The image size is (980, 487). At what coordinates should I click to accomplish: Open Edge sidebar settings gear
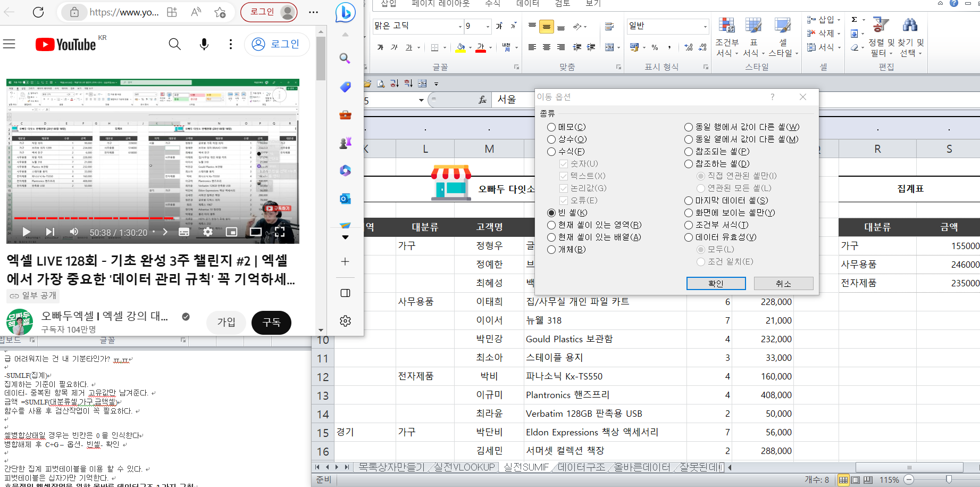[345, 321]
